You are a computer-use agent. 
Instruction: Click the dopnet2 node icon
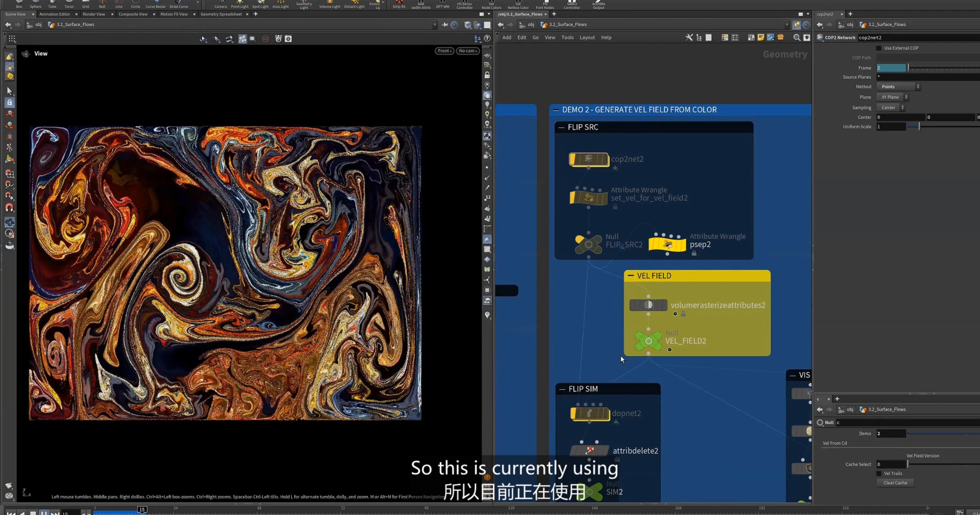(x=590, y=413)
